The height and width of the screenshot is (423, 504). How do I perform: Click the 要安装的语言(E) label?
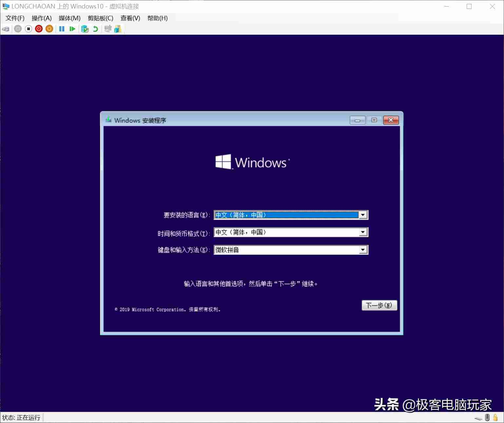point(187,215)
